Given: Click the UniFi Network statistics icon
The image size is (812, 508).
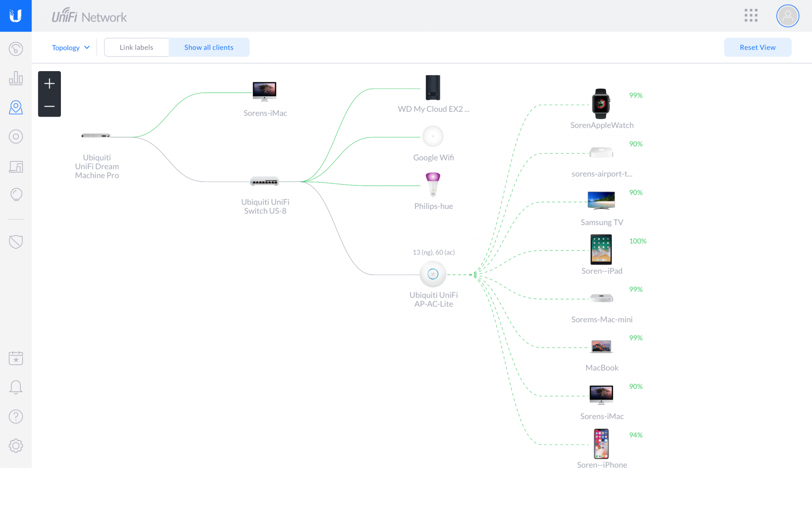Looking at the screenshot, I should pyautogui.click(x=16, y=78).
